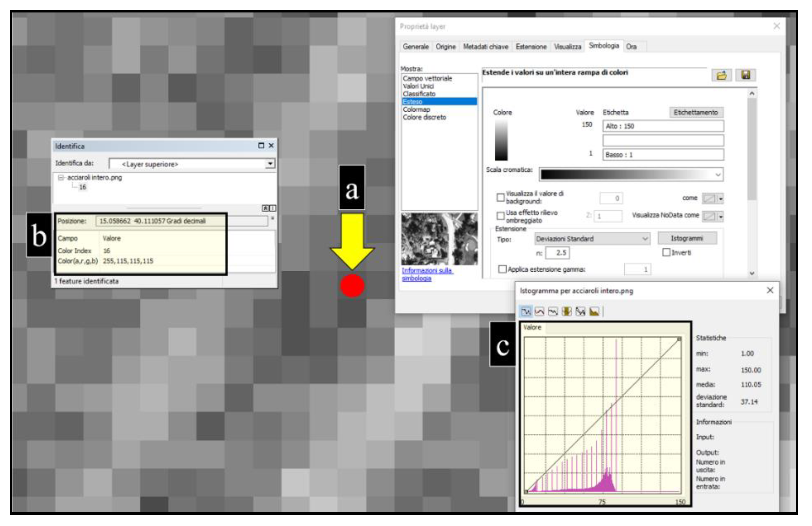Click the second histogram icon with smooth curve
The width and height of the screenshot is (812, 526).
click(x=540, y=311)
